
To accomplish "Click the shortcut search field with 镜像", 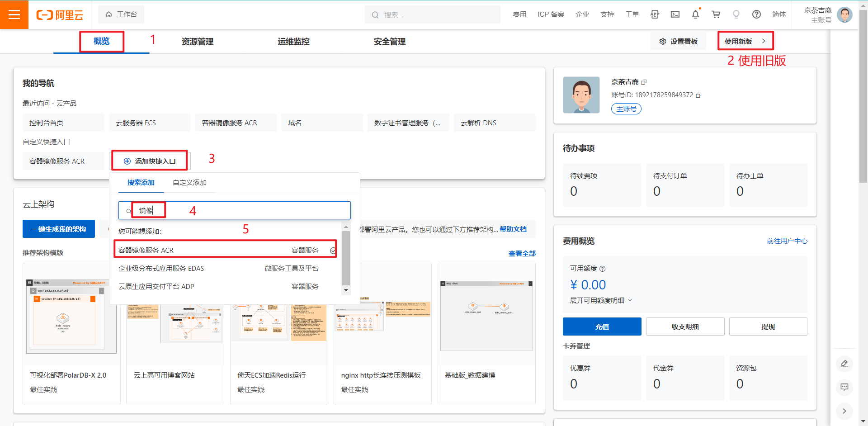I will click(235, 210).
